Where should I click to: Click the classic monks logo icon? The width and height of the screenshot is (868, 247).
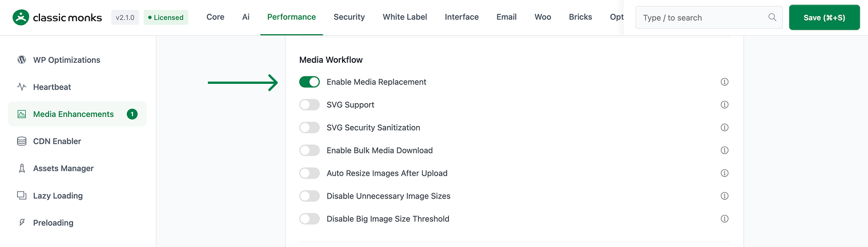click(21, 18)
